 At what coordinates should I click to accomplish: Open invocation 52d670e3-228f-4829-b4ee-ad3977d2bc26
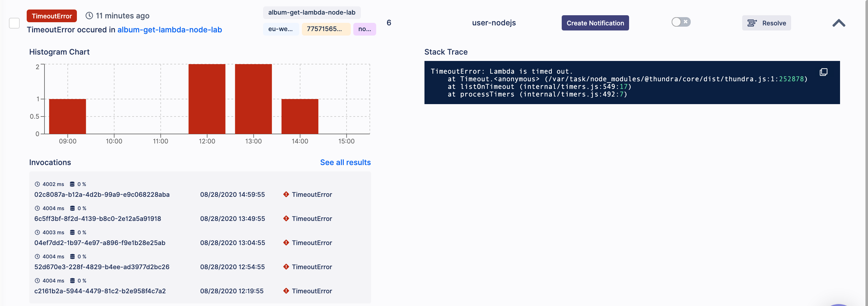tap(102, 267)
